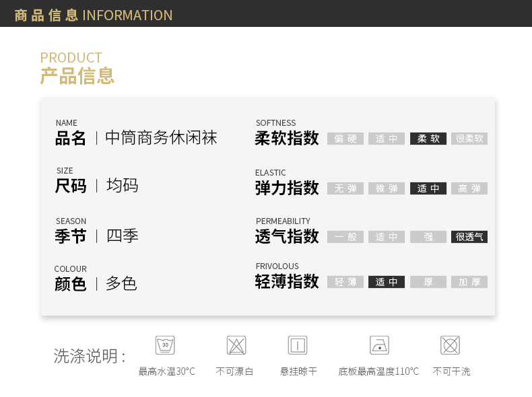The image size is (532, 397).
Task: Click the 柔软指数 heading
Action: 287,138
